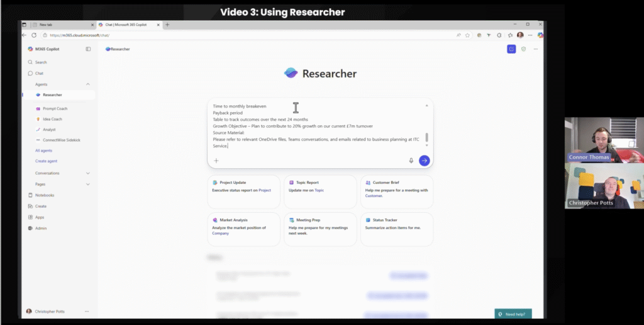Click the Need help? button
The image size is (644, 325).
point(513,314)
